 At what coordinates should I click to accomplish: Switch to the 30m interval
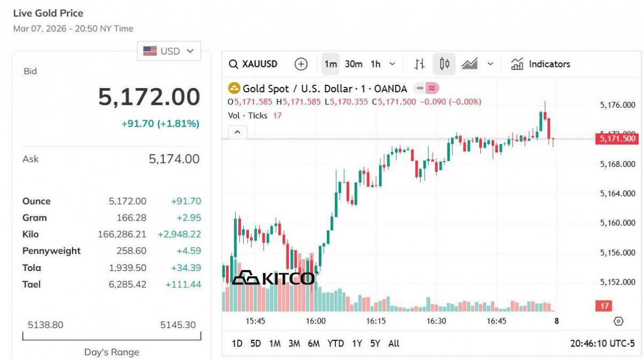[x=354, y=64]
